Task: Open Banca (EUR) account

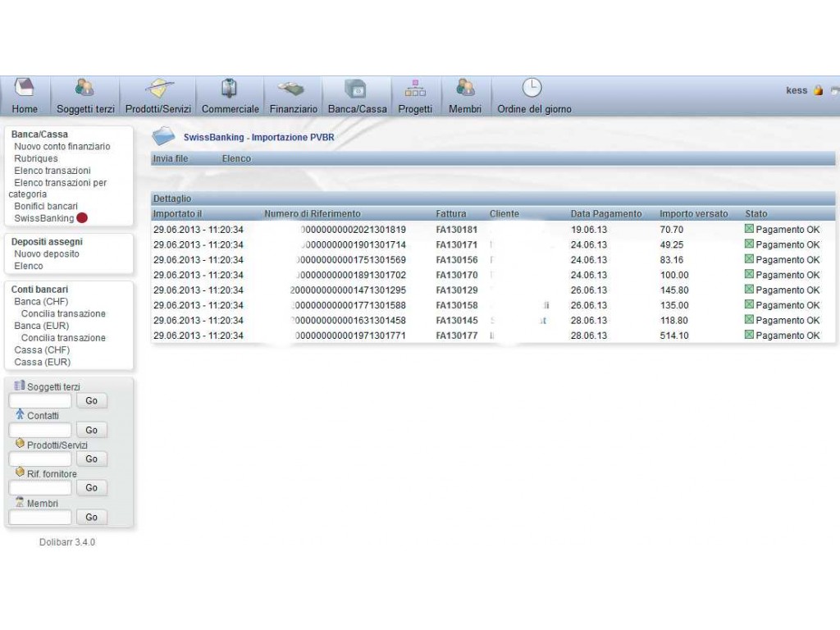Action: (x=41, y=326)
